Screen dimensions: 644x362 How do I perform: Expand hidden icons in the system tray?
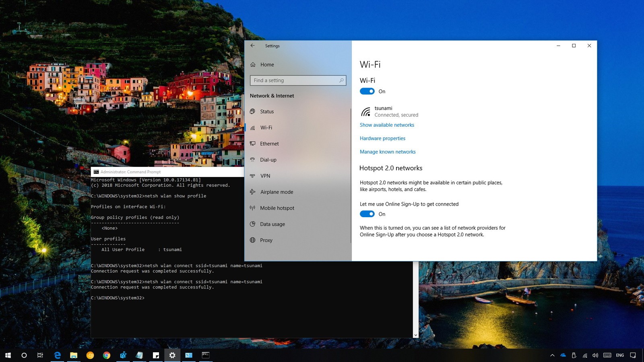coord(553,355)
